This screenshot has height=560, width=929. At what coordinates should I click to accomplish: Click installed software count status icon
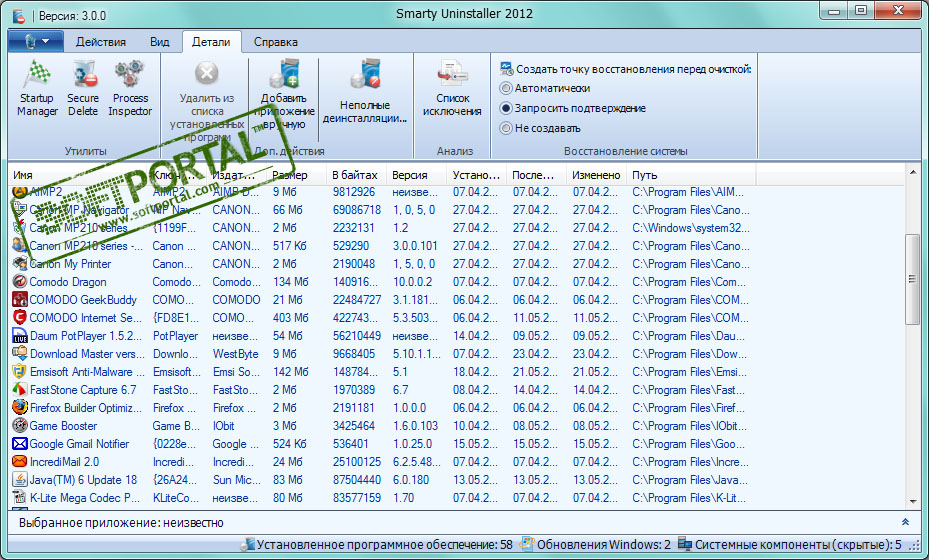(x=248, y=544)
